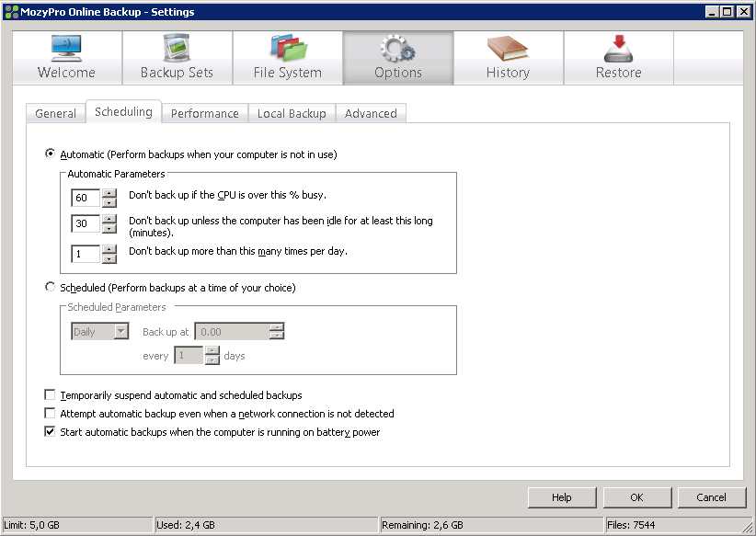Viewport: 756px width, 536px height.
Task: Confirm settings with the OK button
Action: click(x=637, y=497)
